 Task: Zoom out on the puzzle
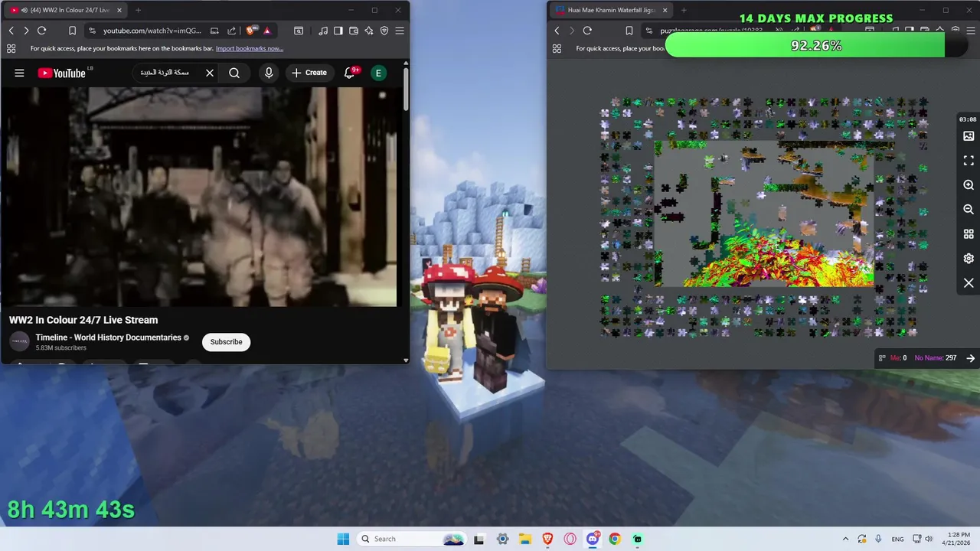[969, 210]
